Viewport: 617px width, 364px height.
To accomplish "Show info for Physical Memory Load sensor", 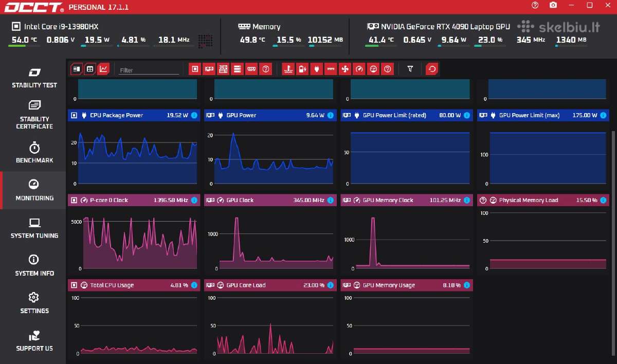I will [x=603, y=200].
